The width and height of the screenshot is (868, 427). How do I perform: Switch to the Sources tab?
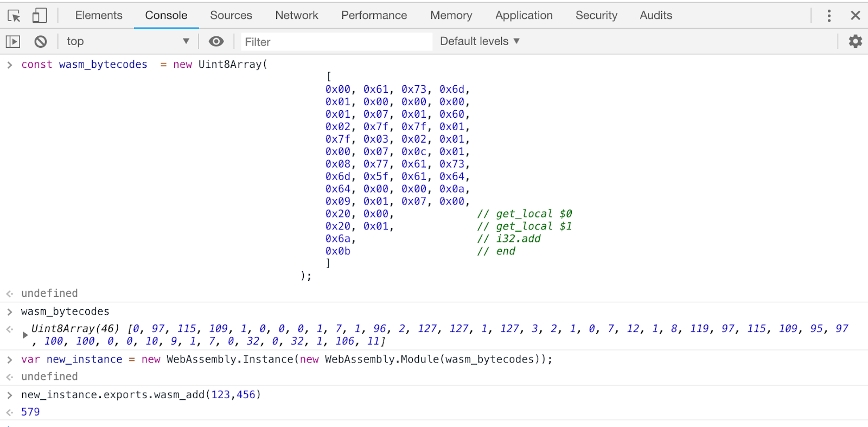[231, 15]
